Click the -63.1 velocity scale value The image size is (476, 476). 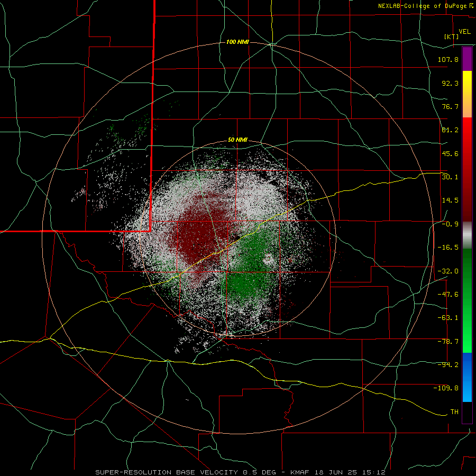(448, 318)
